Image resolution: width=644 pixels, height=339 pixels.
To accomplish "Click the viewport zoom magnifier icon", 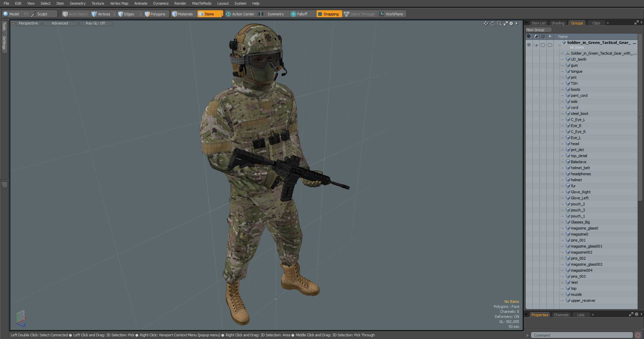I will coord(499,23).
